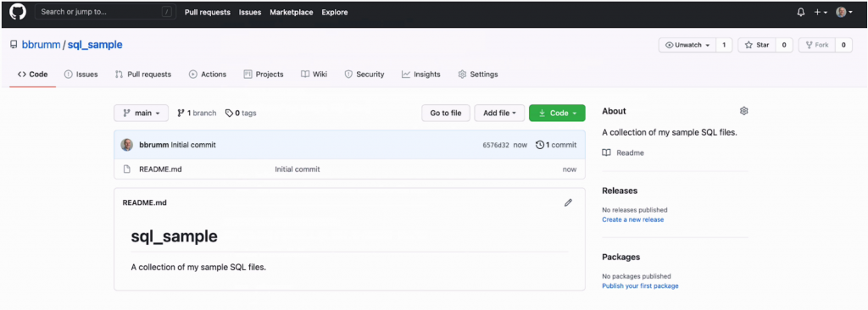Viewport: 868px width, 310px height.
Task: Click the bbrumm owner link
Action: click(41, 45)
